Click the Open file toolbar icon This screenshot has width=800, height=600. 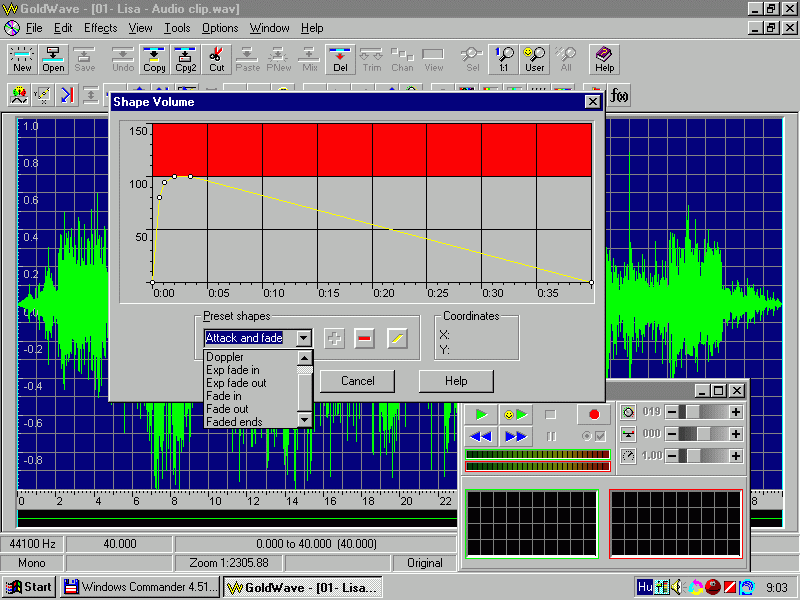[x=53, y=60]
